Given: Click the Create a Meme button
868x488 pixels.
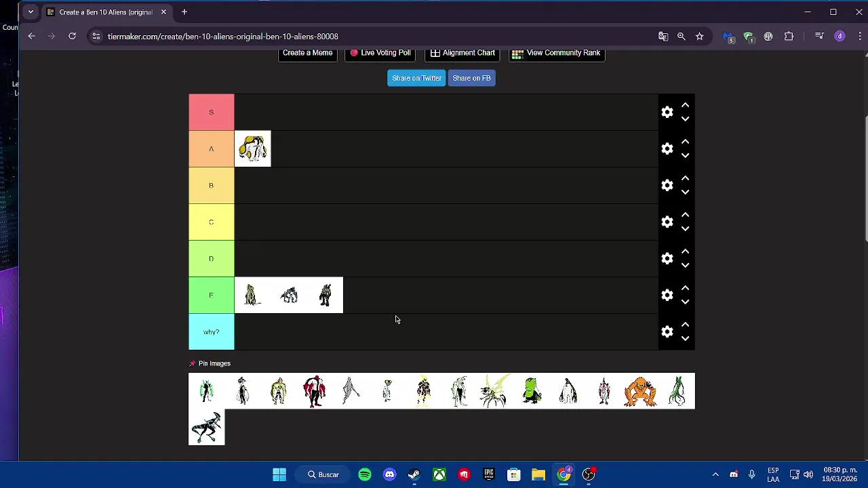Looking at the screenshot, I should click(x=307, y=53).
